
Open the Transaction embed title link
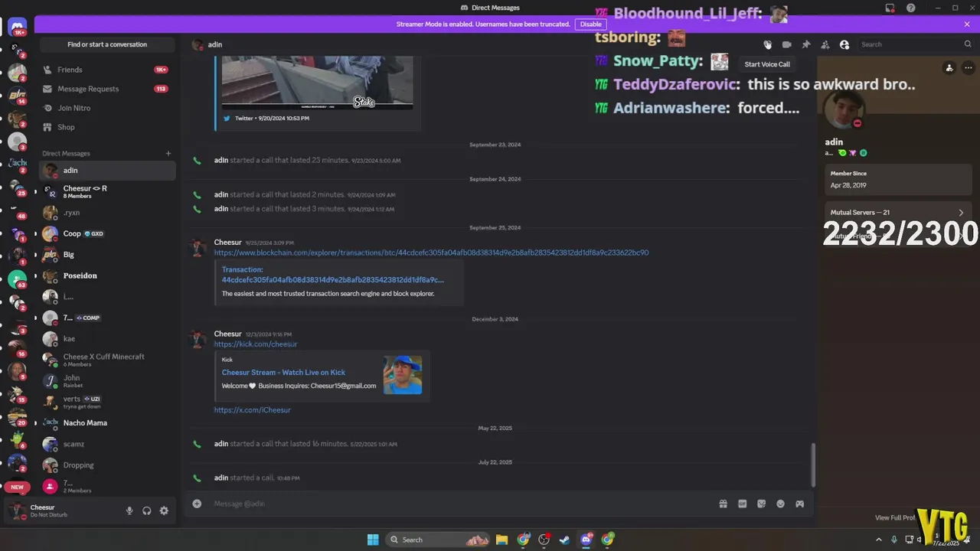333,275
